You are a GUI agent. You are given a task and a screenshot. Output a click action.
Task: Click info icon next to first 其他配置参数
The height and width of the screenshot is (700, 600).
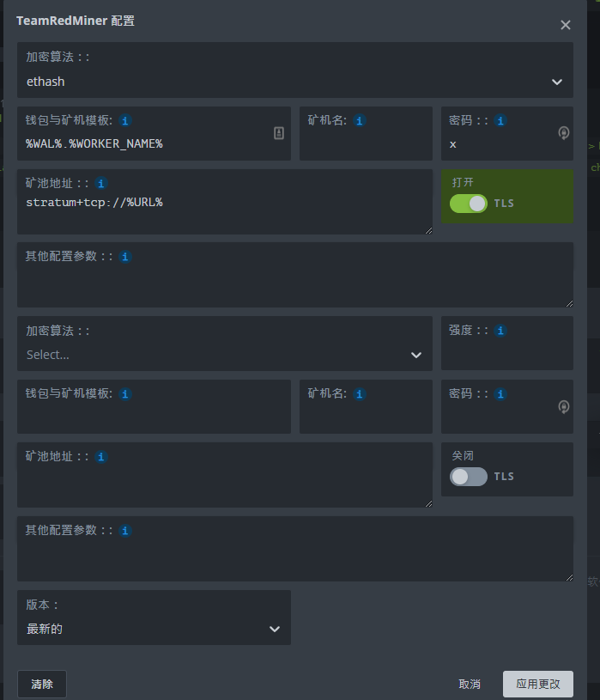pos(125,257)
